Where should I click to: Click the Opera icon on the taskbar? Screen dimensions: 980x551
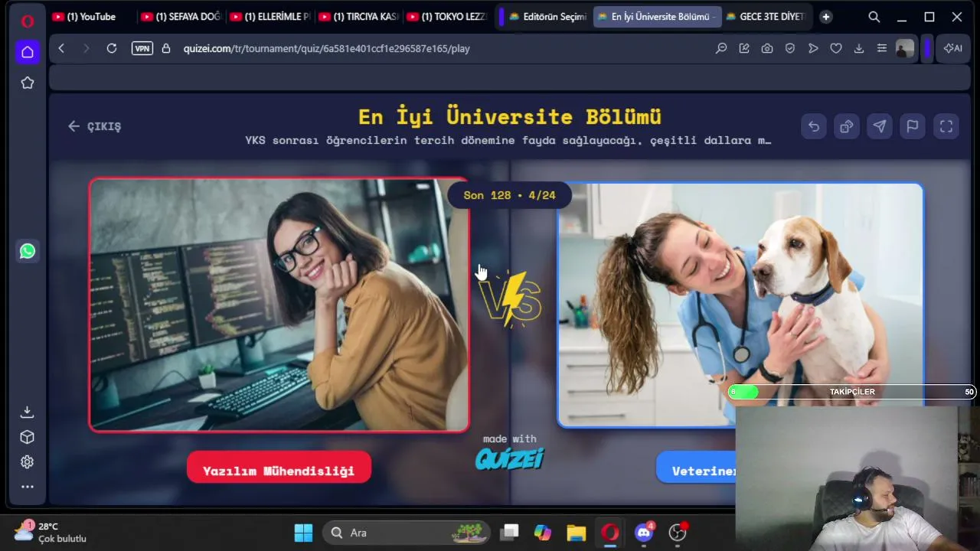(610, 533)
